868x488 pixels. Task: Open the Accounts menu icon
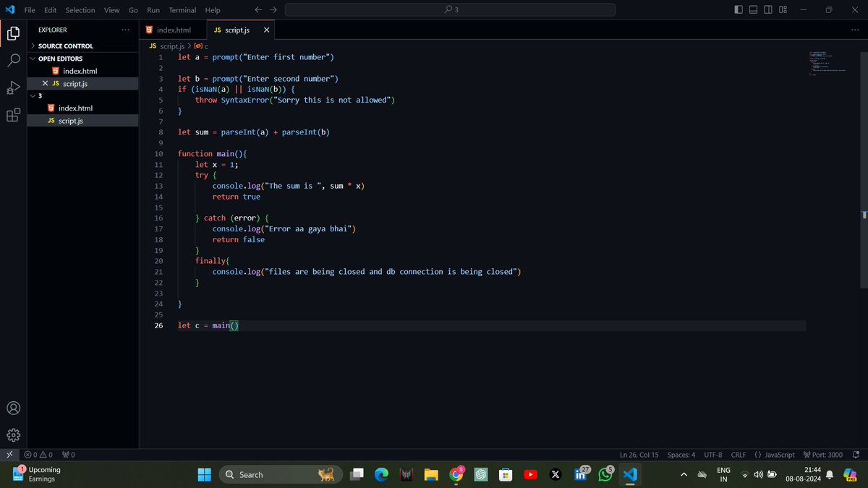point(13,408)
